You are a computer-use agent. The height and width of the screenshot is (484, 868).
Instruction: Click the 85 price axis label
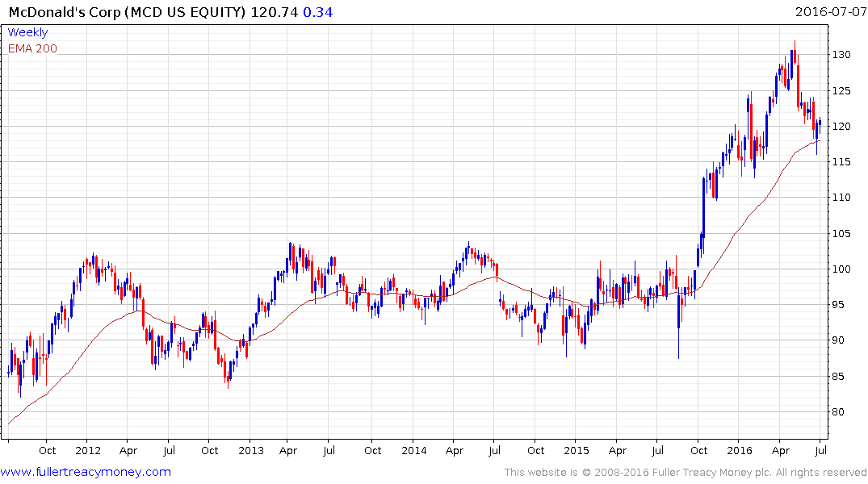tap(839, 376)
